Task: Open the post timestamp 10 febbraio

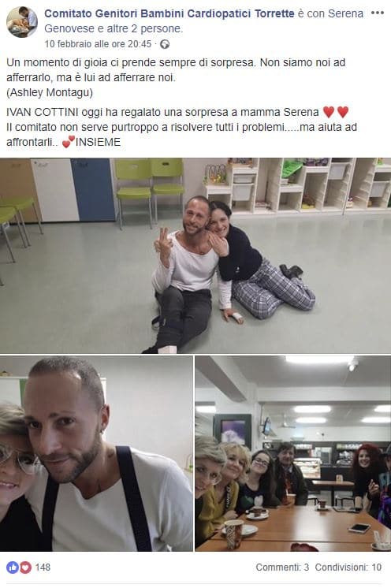Action: click(98, 44)
